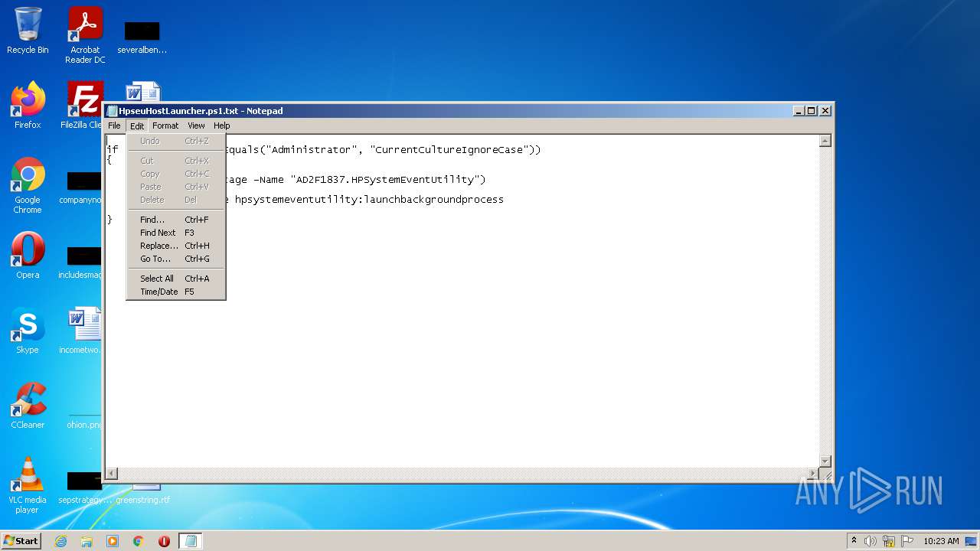Launch Google Chrome desktop shortcut
This screenshot has width=980, height=551.
(x=28, y=186)
